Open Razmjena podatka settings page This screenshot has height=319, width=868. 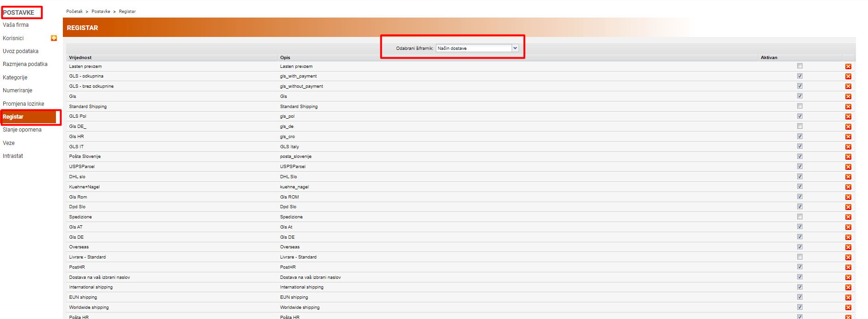(25, 64)
